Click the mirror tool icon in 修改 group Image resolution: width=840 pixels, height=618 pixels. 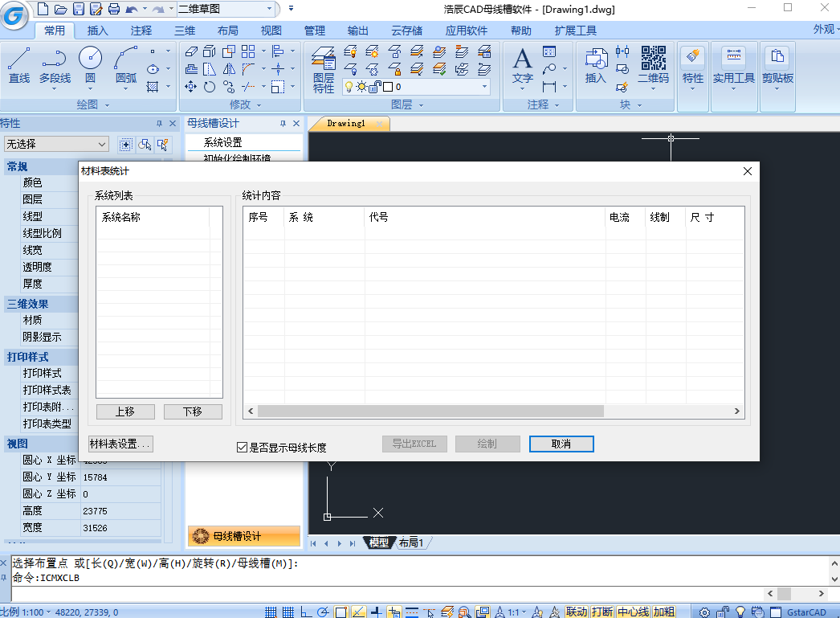coord(229,69)
